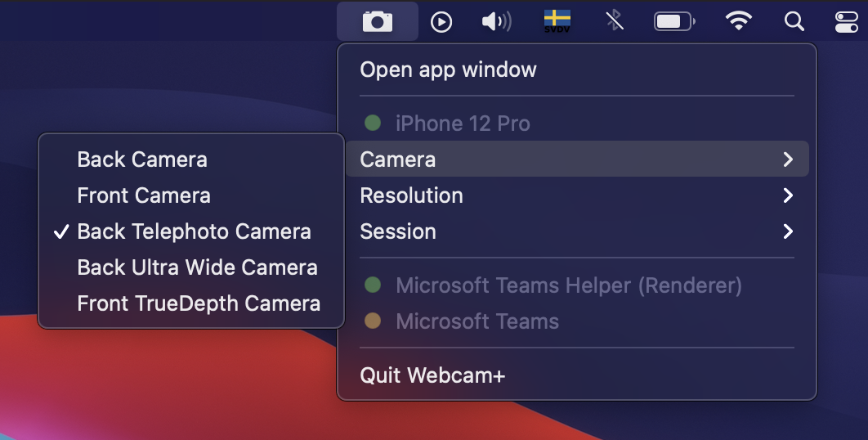Open the Wi-Fi menu bar icon
Viewport: 868px width, 440px height.
pyautogui.click(x=739, y=21)
